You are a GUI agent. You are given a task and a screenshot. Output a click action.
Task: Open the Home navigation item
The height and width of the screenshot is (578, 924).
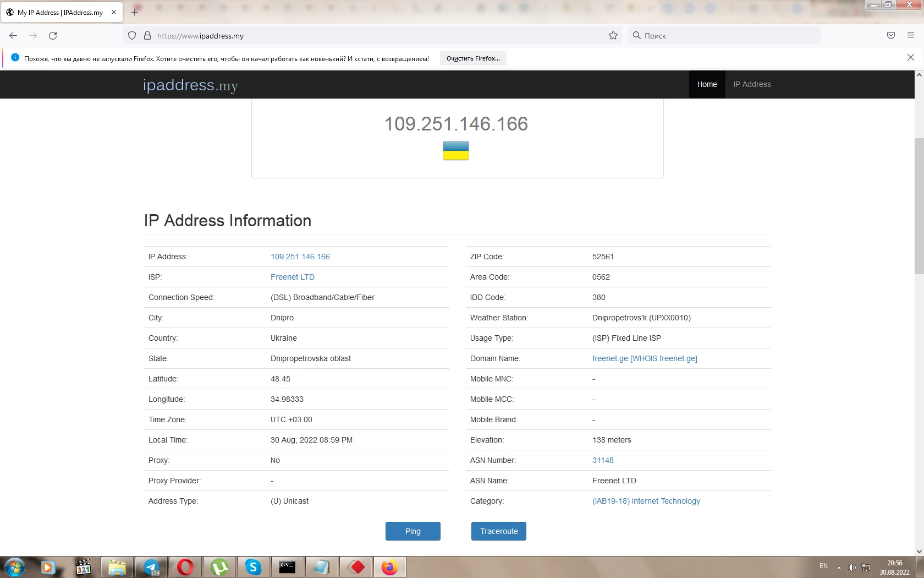[x=707, y=84]
